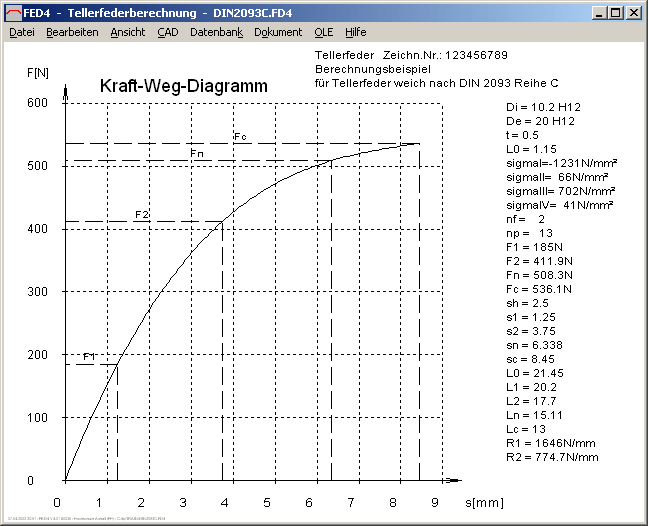Open the Bearbeiten menu
The width and height of the screenshot is (648, 526).
click(x=72, y=32)
